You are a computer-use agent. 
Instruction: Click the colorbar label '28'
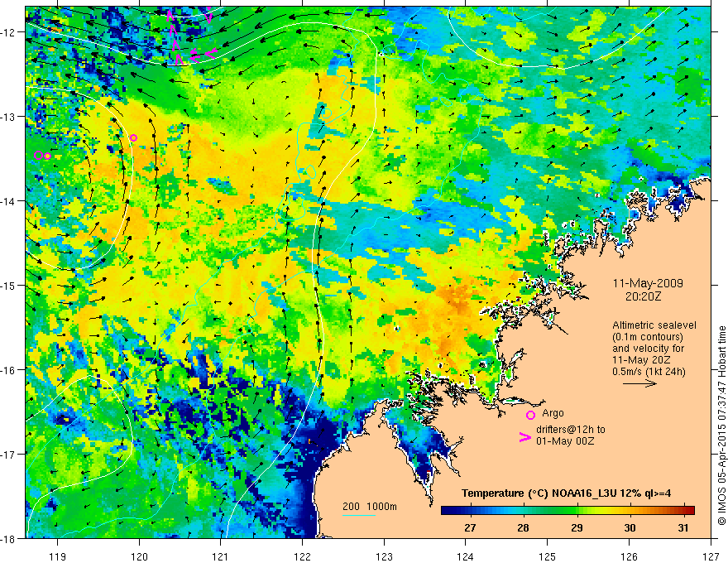tap(523, 528)
